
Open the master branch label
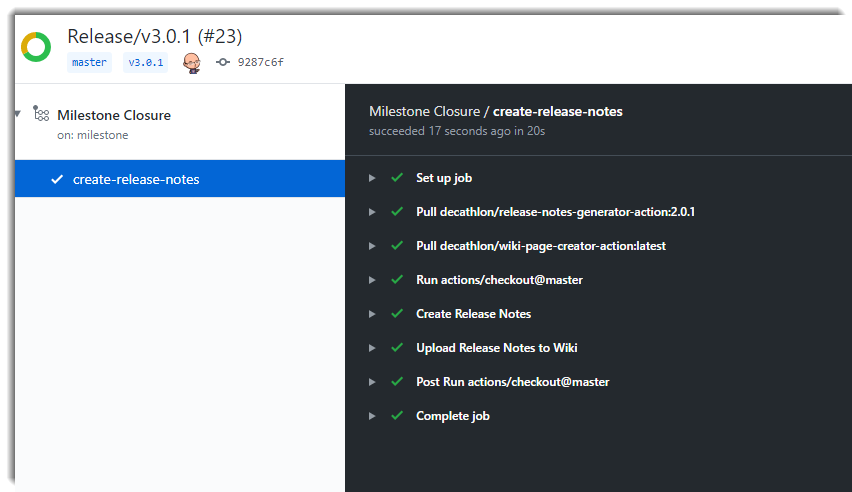(x=89, y=63)
